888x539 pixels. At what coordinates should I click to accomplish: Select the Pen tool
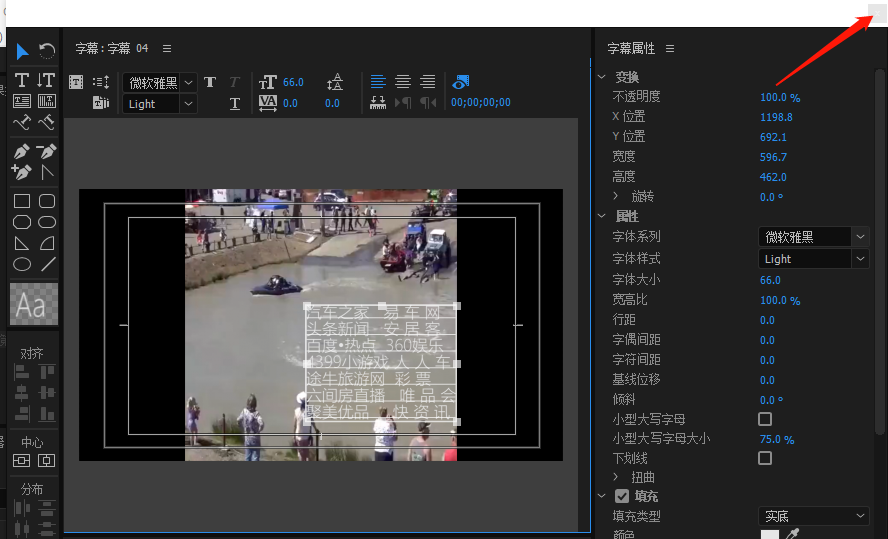pyautogui.click(x=22, y=151)
